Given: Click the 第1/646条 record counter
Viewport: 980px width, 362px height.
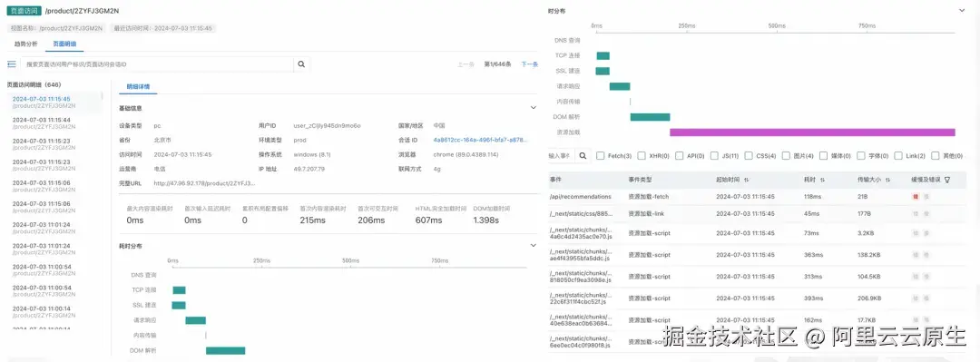Looking at the screenshot, I should pos(497,64).
